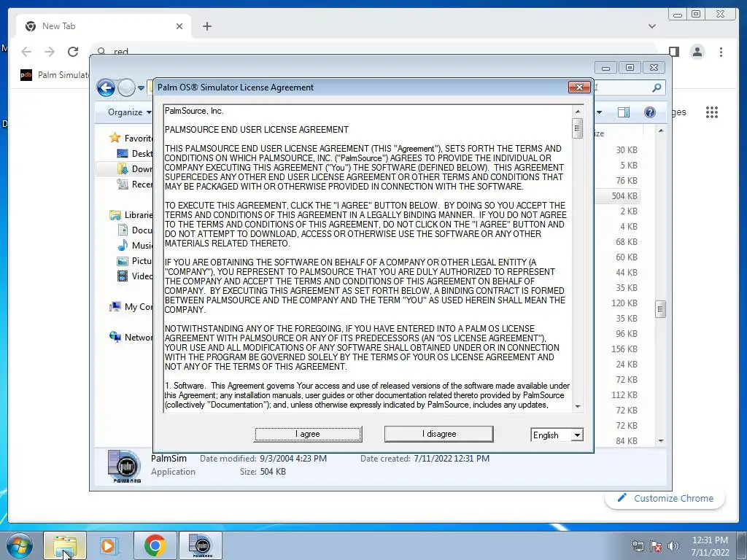Click the license text scroll down arrow

pos(578,406)
